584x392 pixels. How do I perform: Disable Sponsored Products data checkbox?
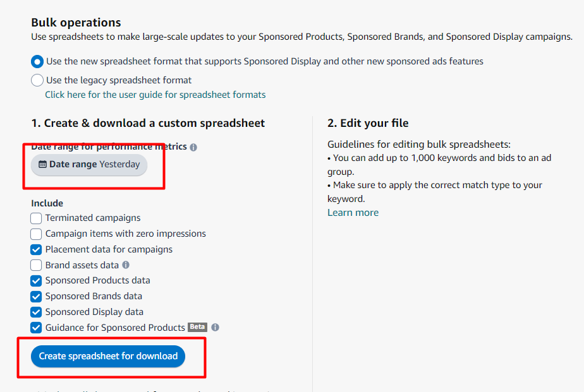(x=36, y=281)
